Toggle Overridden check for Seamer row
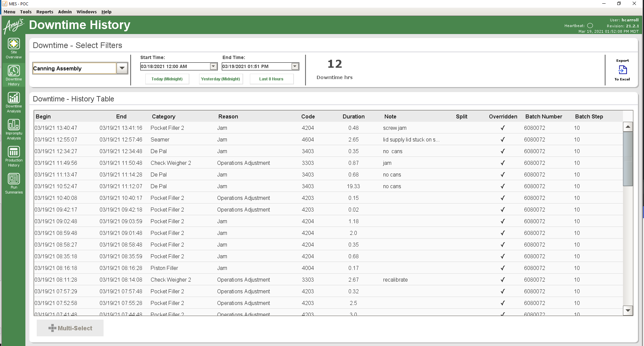The image size is (644, 346). tap(503, 139)
